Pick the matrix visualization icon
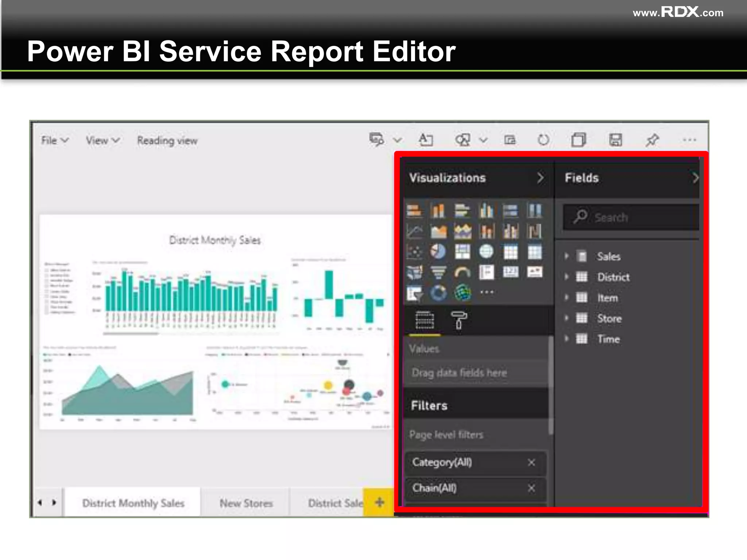Screen dimensions: 747x560 click(x=535, y=252)
